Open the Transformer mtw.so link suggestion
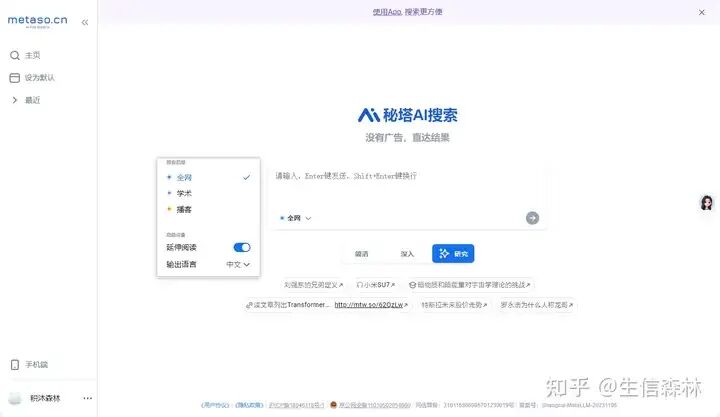This screenshot has width=720, height=417. (327, 304)
